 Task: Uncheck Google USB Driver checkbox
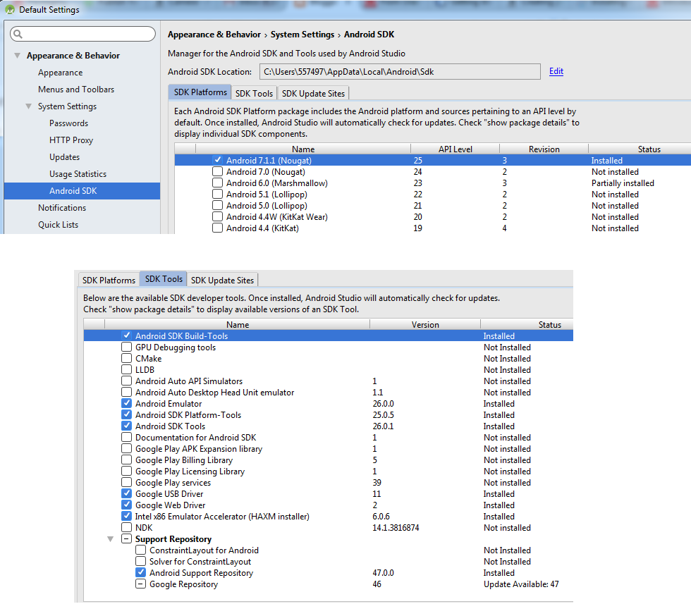click(x=126, y=493)
